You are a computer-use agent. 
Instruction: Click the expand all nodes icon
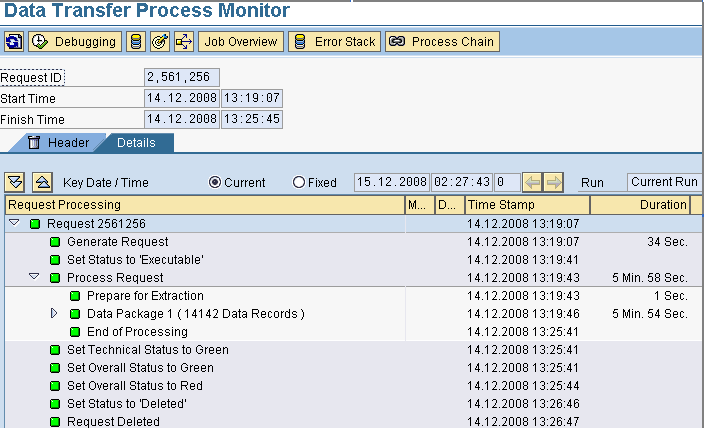coord(15,182)
